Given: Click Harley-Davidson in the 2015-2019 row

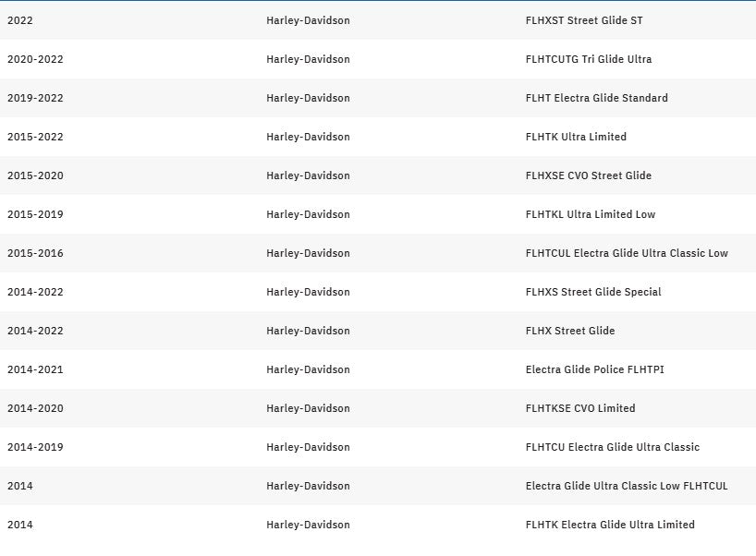Looking at the screenshot, I should [x=308, y=214].
